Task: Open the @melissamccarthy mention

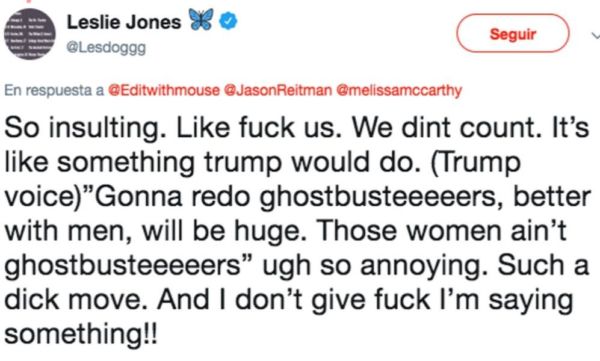Action: click(x=399, y=90)
